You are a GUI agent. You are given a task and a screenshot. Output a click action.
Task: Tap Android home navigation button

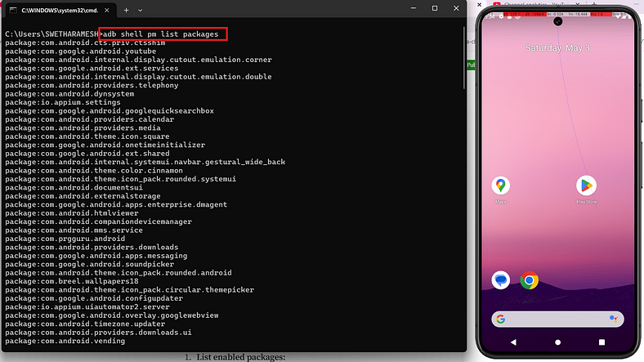(x=557, y=342)
